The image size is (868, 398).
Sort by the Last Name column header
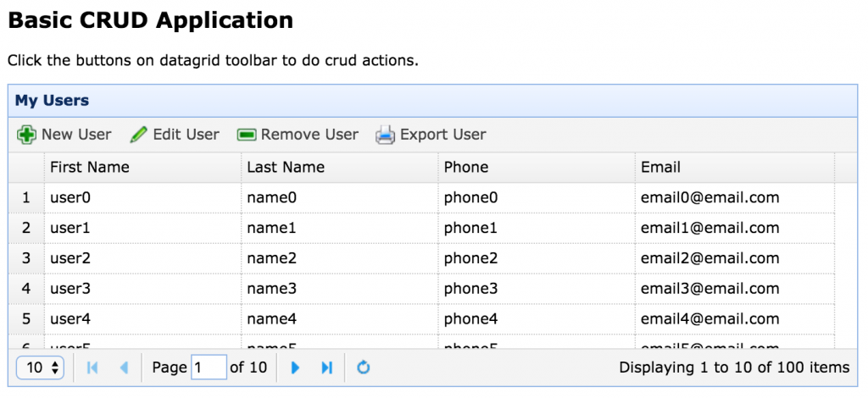[286, 167]
